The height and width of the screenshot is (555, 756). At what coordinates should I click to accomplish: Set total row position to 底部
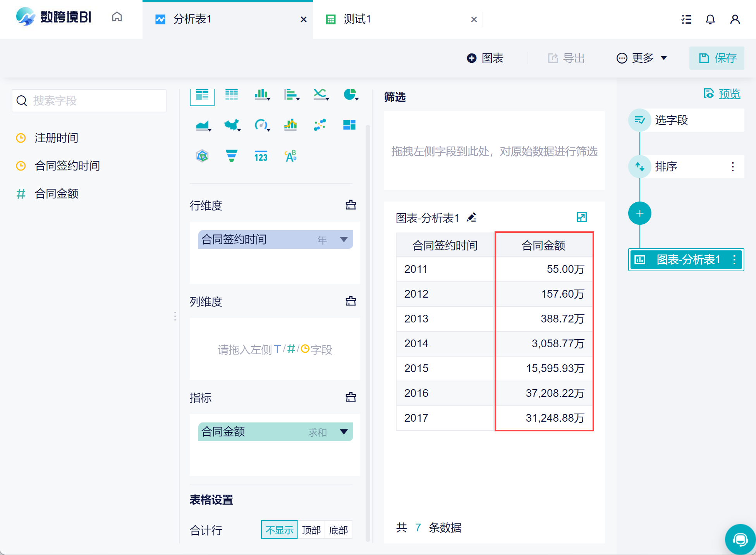click(338, 530)
